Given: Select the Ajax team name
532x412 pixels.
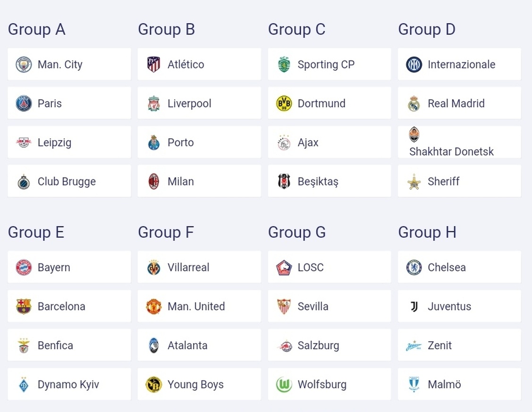Looking at the screenshot, I should tap(308, 143).
